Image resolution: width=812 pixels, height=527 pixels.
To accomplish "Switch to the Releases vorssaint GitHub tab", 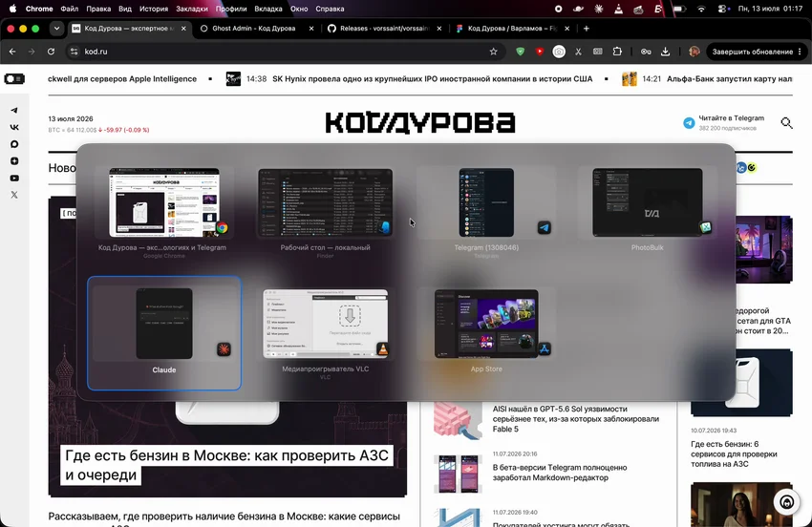I will (x=384, y=29).
